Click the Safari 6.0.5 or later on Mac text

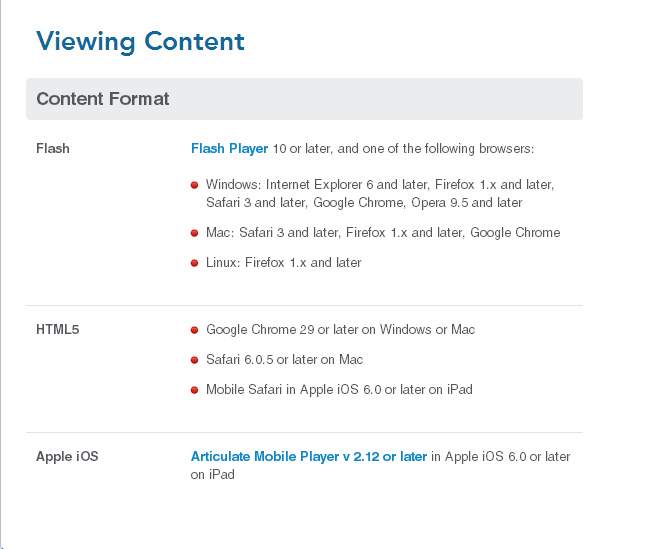point(284,359)
